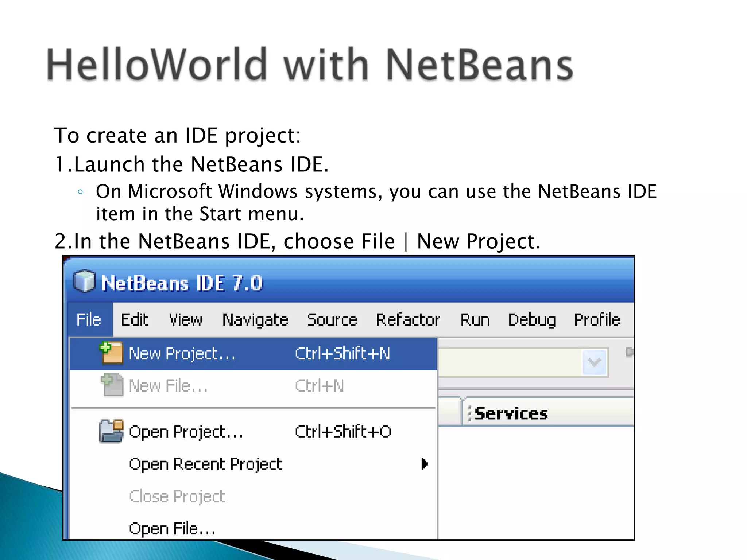Image resolution: width=747 pixels, height=560 pixels.
Task: Click the Ctrl+Shift+O shortcut text
Action: (x=343, y=431)
